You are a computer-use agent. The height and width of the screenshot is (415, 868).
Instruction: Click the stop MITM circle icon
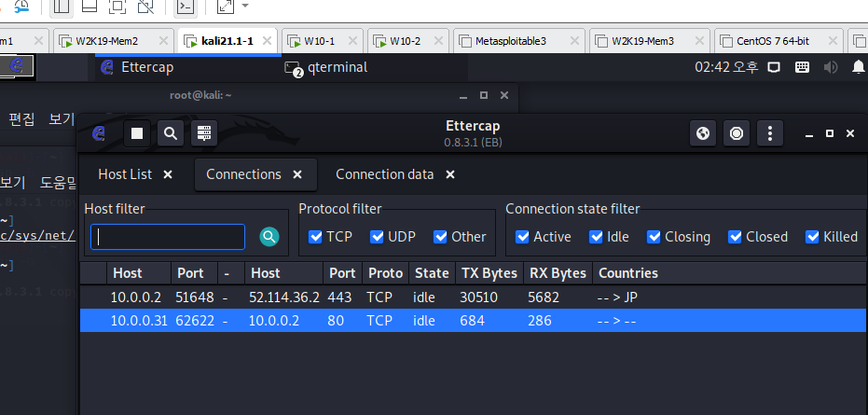click(x=737, y=133)
